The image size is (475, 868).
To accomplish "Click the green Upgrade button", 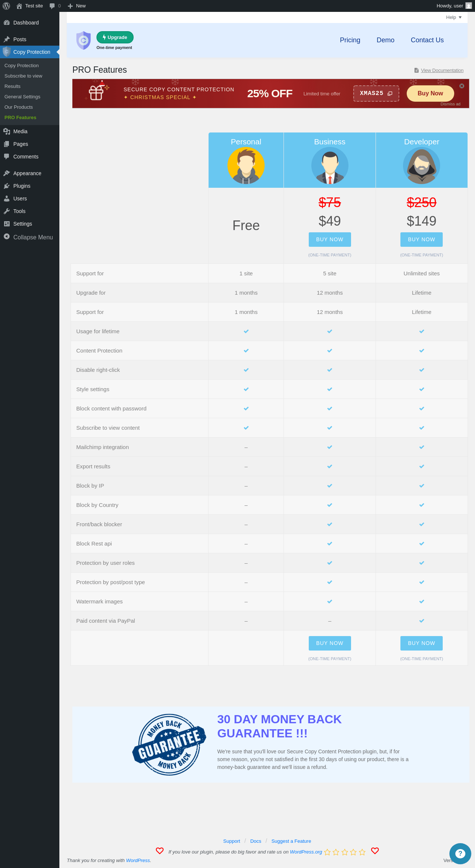I will [115, 37].
